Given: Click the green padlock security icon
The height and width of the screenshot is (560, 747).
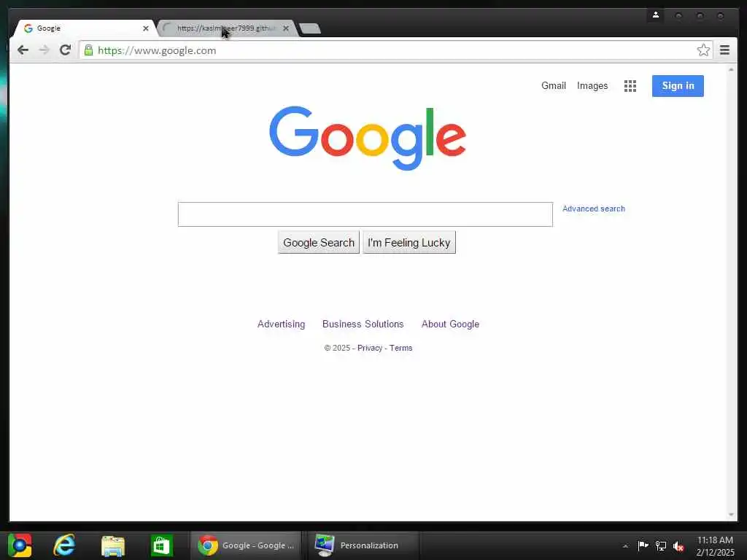Looking at the screenshot, I should 88,50.
